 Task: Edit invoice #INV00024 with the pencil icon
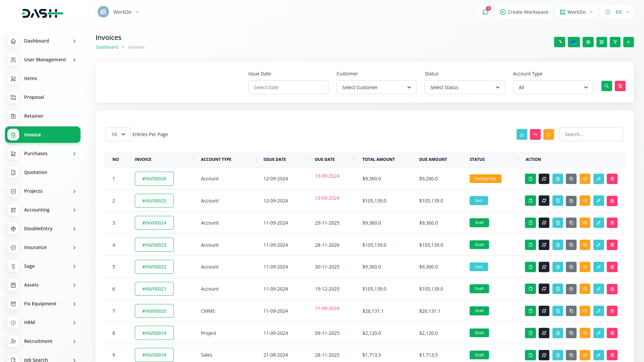[x=598, y=223]
